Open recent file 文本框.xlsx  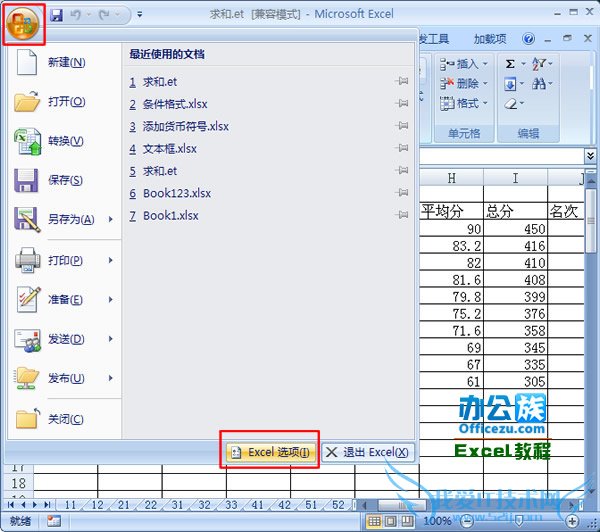tap(170, 149)
